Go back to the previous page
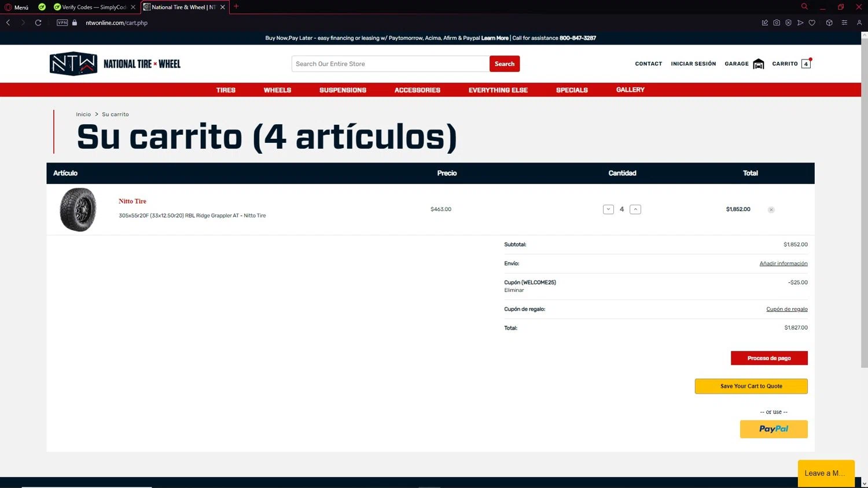The image size is (868, 488). (8, 23)
